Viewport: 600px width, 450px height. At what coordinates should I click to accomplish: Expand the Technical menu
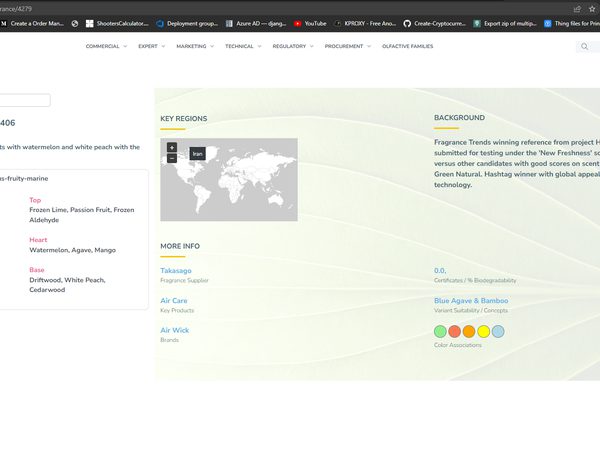pos(243,46)
